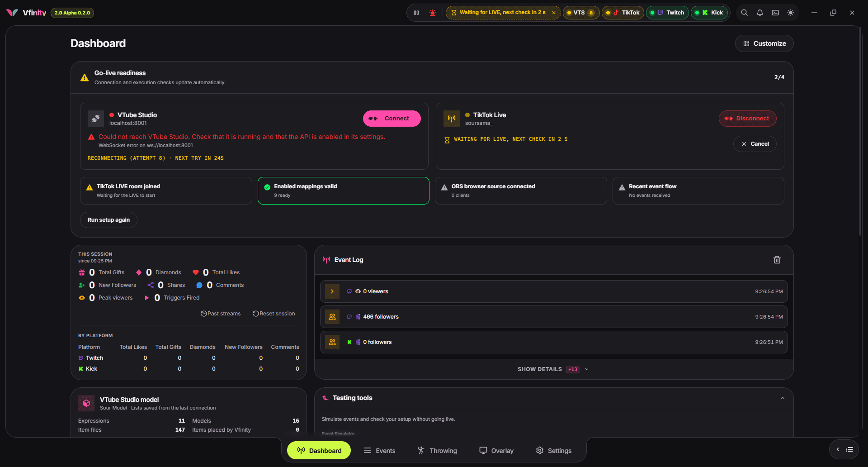The width and height of the screenshot is (868, 467).
Task: Switch to the Events tab
Action: pyautogui.click(x=380, y=451)
